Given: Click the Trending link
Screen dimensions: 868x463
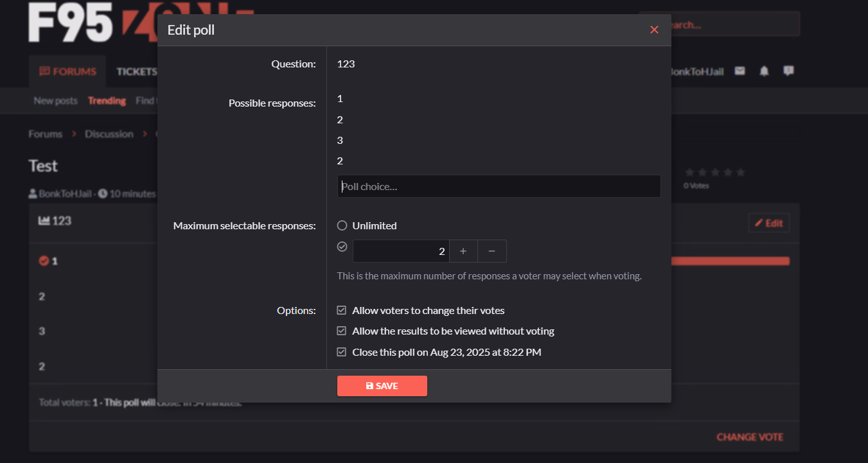Looking at the screenshot, I should 107,101.
